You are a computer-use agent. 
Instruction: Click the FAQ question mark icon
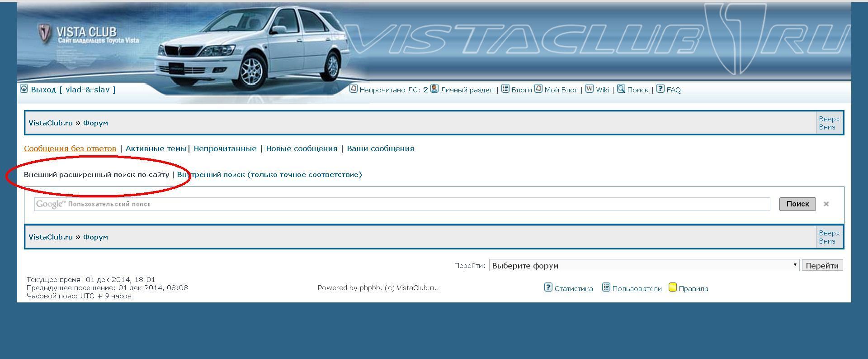(x=660, y=89)
